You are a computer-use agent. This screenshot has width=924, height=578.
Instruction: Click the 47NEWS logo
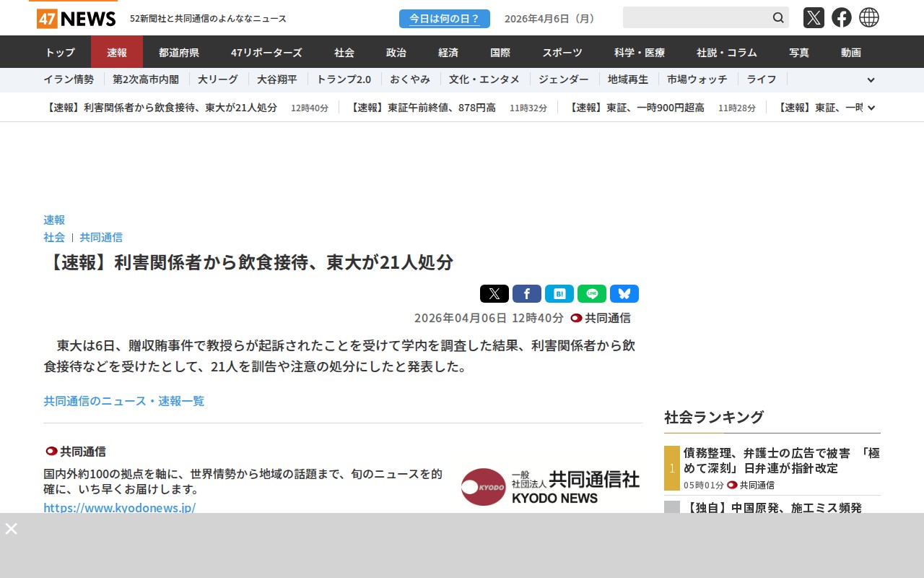77,19
